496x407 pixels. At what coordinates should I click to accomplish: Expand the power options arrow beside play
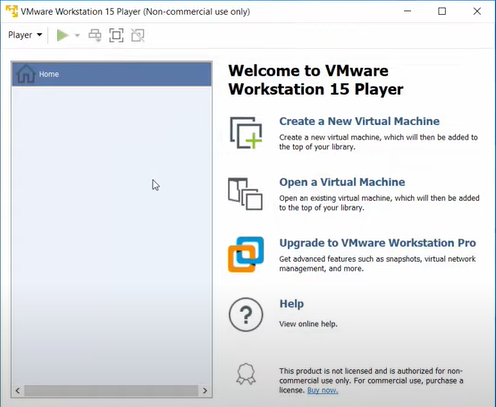(x=77, y=35)
